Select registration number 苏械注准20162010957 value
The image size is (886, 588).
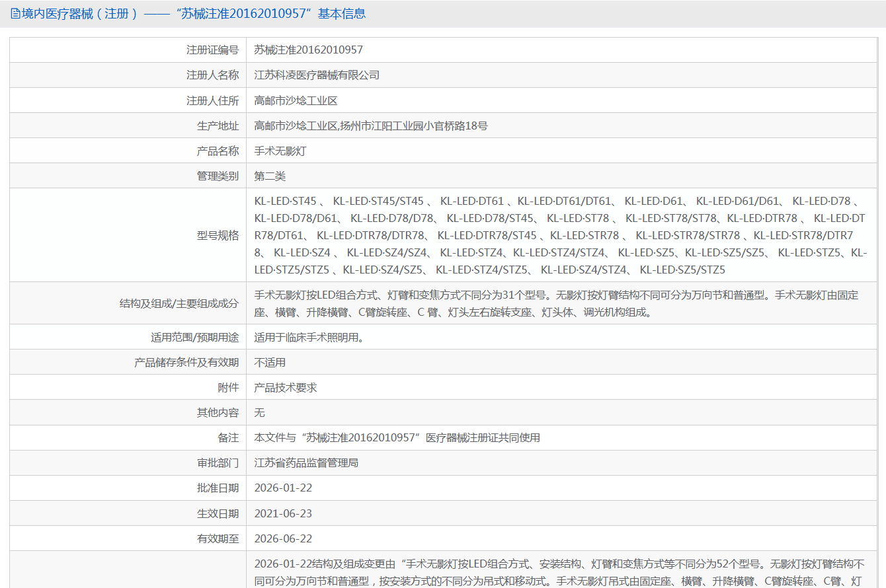[309, 50]
